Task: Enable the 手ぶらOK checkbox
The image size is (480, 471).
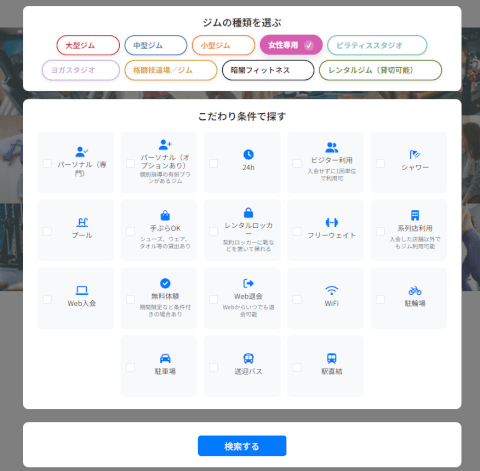Action: click(130, 231)
